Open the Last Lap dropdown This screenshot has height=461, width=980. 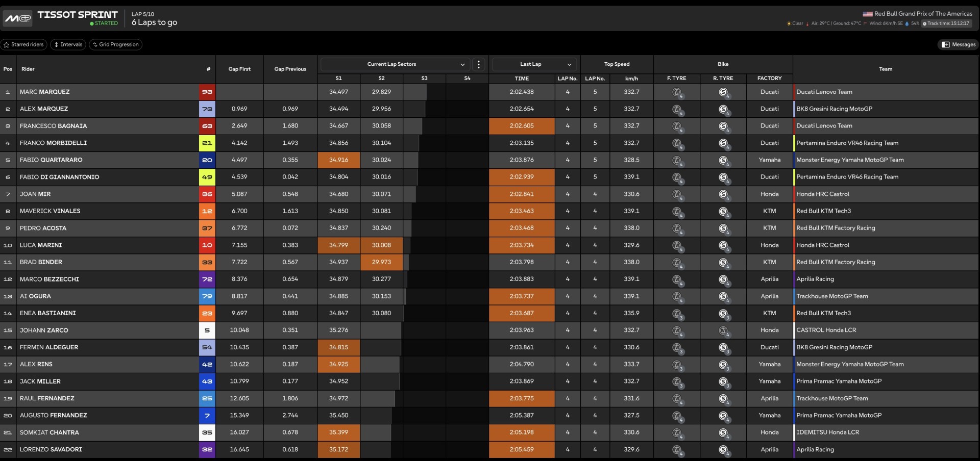coord(534,64)
